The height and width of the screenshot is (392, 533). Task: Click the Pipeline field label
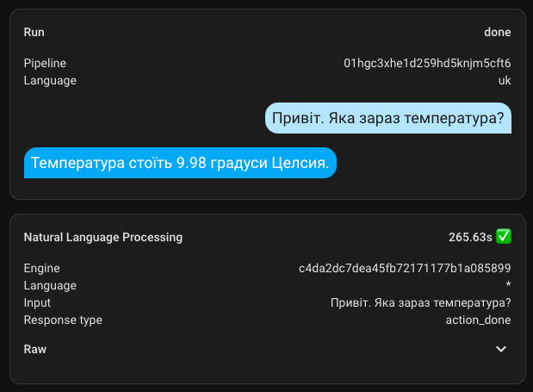pyautogui.click(x=45, y=63)
